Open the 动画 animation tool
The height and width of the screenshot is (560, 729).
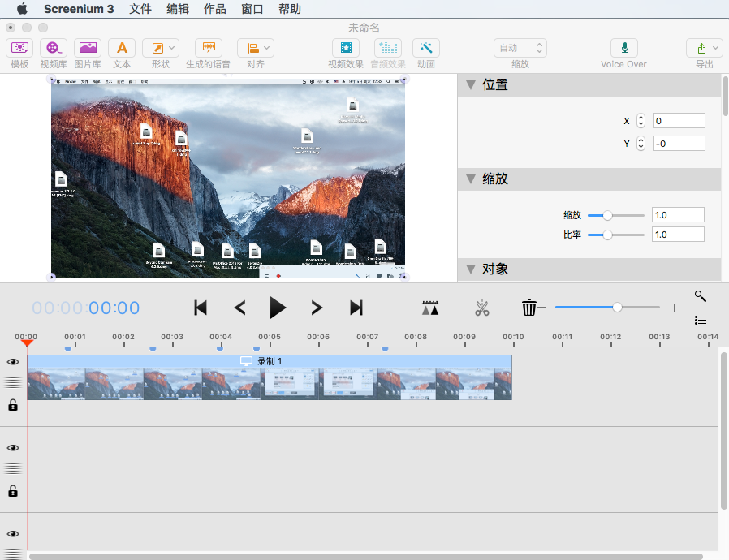(425, 49)
